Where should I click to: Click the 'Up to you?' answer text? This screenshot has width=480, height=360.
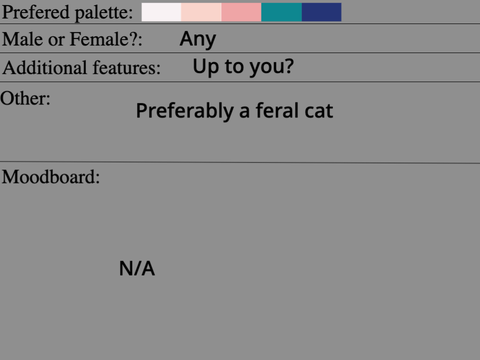pos(243,67)
